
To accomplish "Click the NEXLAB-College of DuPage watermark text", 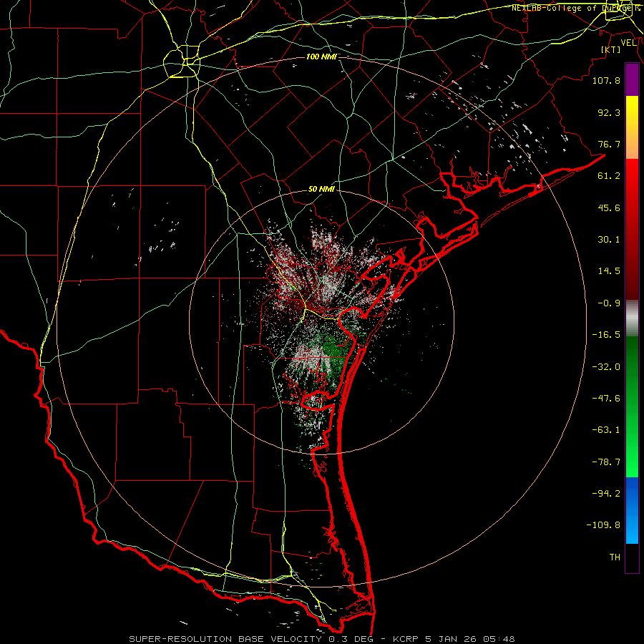I will (x=576, y=8).
